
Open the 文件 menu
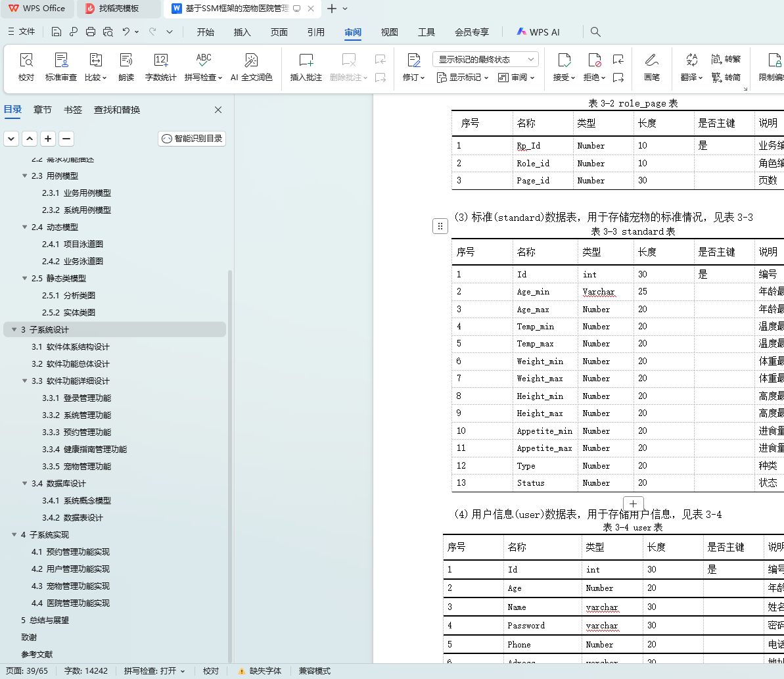(22, 32)
